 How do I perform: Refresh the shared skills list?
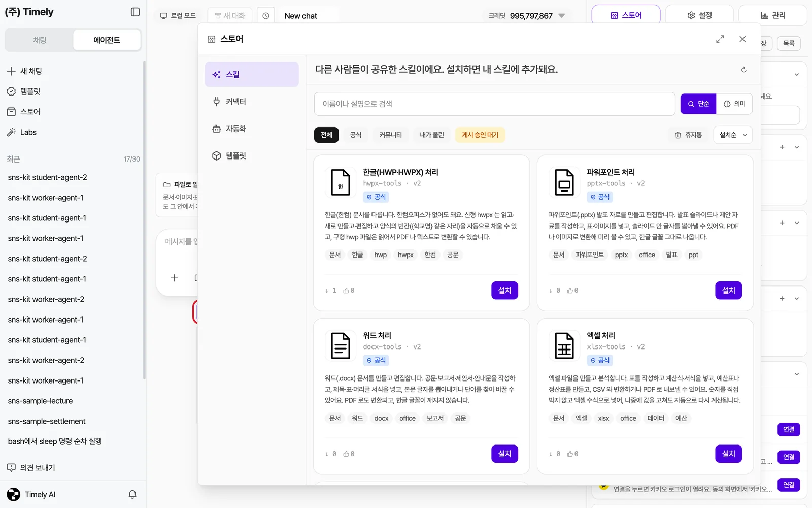(x=743, y=70)
